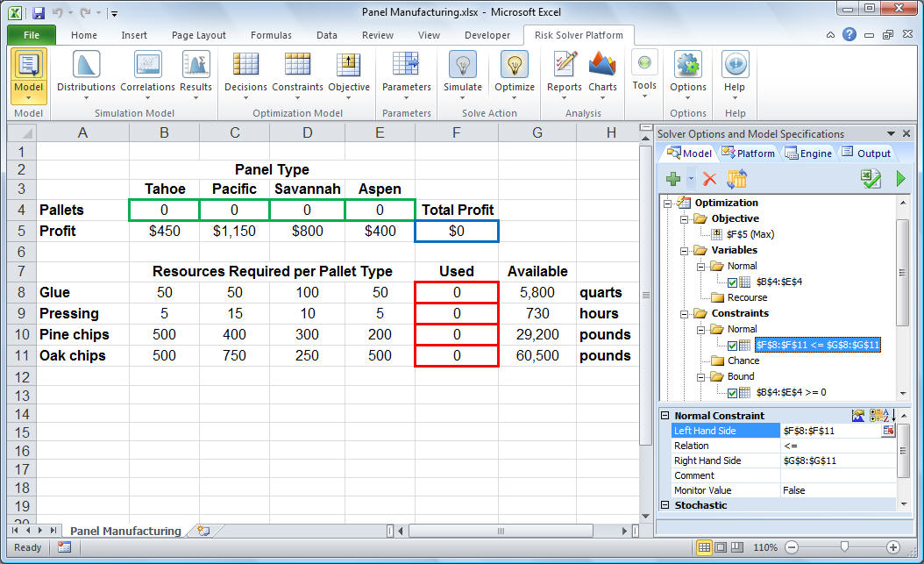Switch to the Formulas ribbon tab
The height and width of the screenshot is (564, 924).
click(x=271, y=35)
